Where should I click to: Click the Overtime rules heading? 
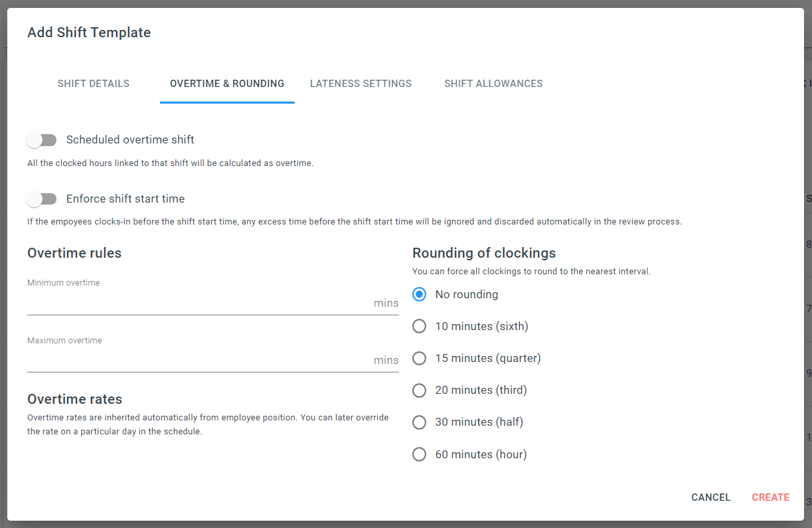(x=74, y=253)
